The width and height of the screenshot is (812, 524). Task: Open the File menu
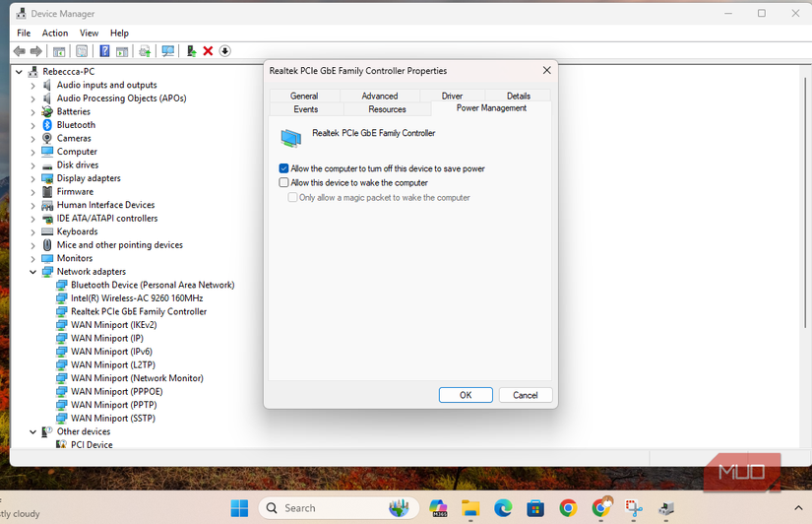24,33
